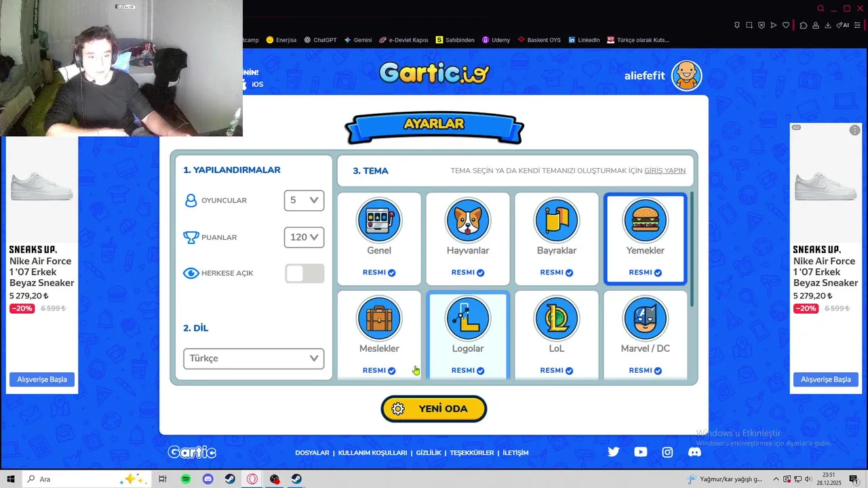The width and height of the screenshot is (868, 488).
Task: Pick the Logolar theme icon
Action: click(468, 319)
